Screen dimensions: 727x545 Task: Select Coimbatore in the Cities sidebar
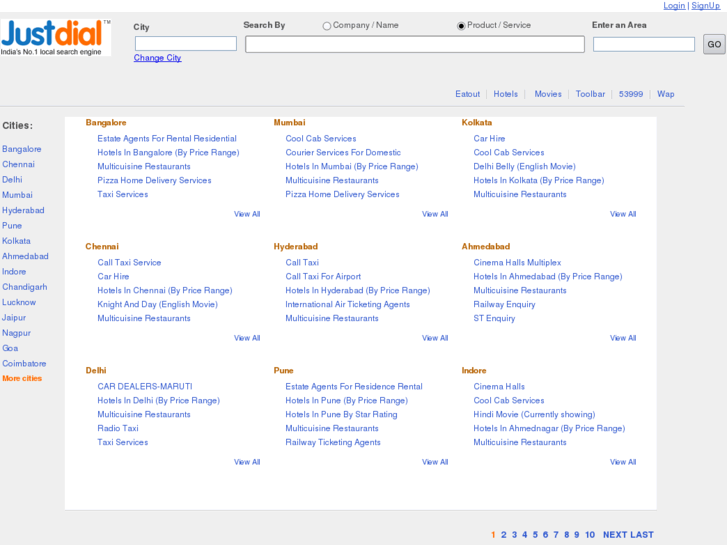pyautogui.click(x=24, y=363)
